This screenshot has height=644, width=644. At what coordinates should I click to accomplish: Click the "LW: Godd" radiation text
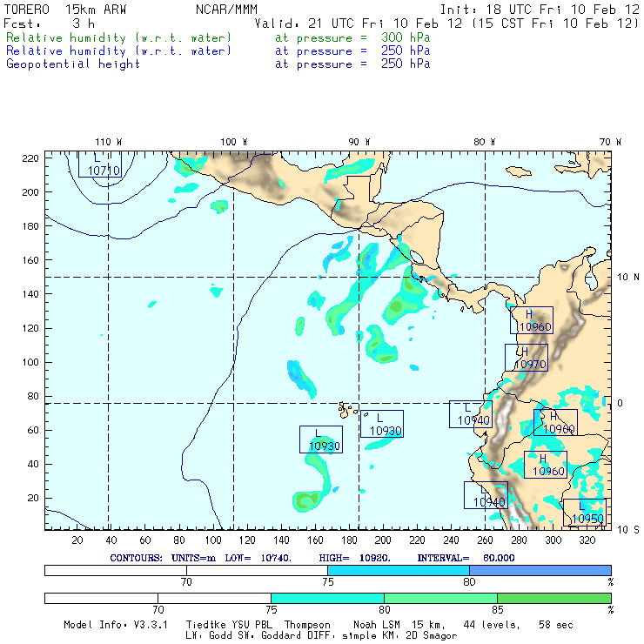click(209, 636)
